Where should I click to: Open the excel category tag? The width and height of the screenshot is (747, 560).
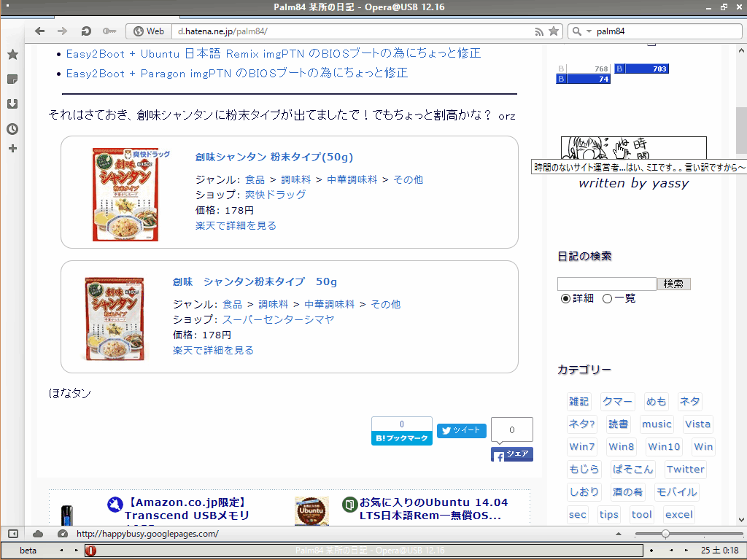(x=679, y=514)
